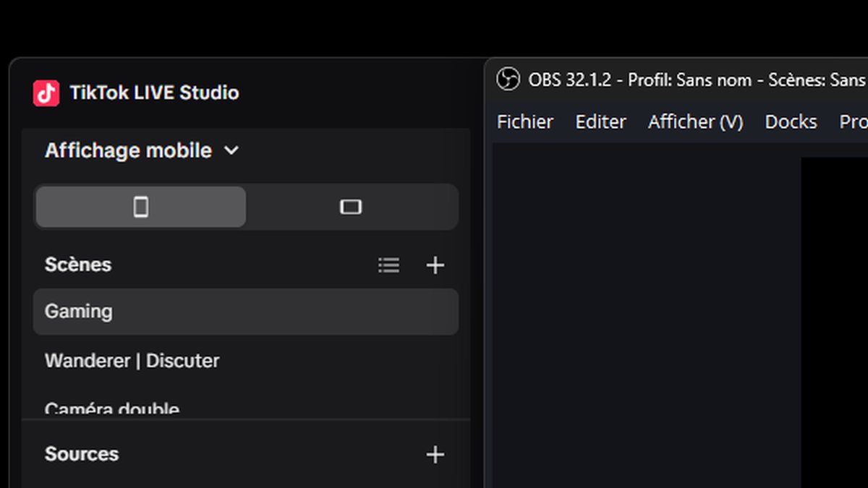Add a new source in Sources

[x=435, y=455]
